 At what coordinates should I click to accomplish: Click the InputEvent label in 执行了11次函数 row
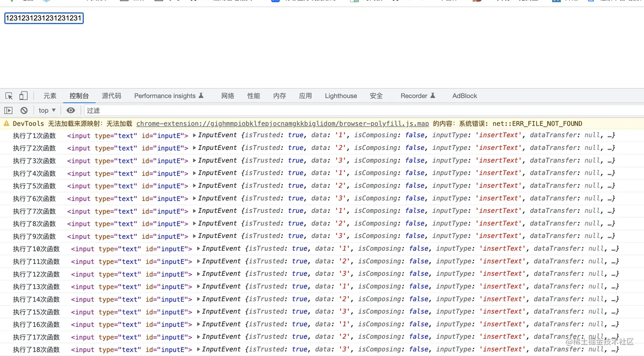pos(221,261)
